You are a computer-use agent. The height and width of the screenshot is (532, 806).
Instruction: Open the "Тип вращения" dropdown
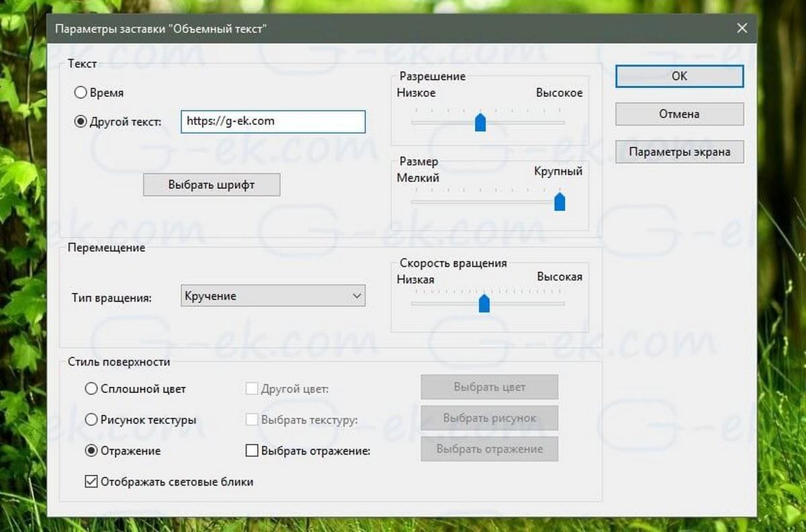point(273,296)
